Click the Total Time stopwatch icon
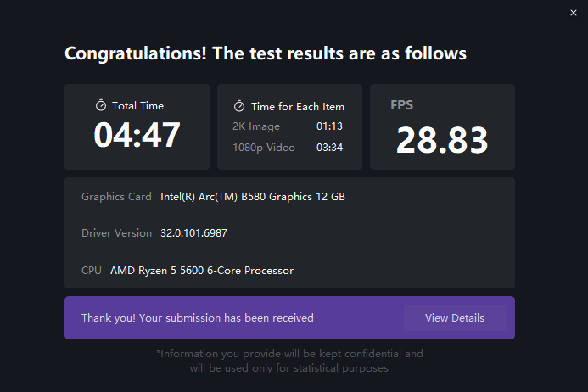The image size is (588, 392). pos(100,105)
